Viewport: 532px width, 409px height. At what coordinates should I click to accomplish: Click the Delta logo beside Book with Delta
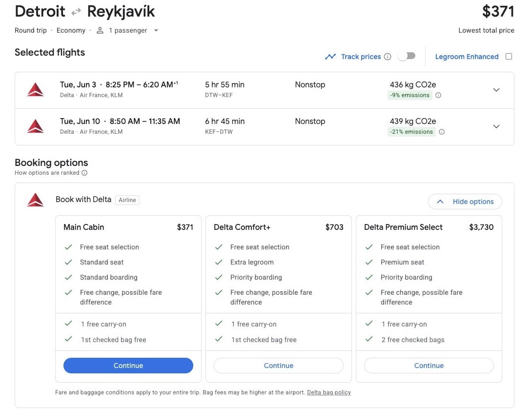pos(35,200)
